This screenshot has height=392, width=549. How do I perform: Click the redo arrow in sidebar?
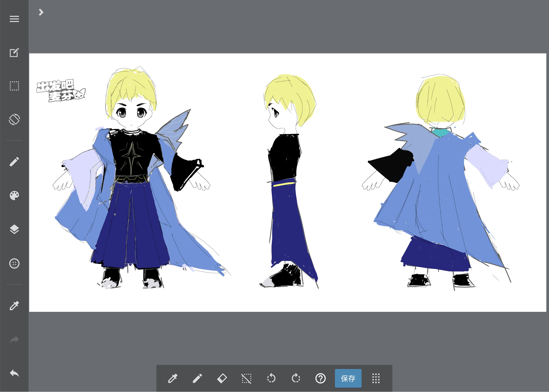[x=14, y=340]
